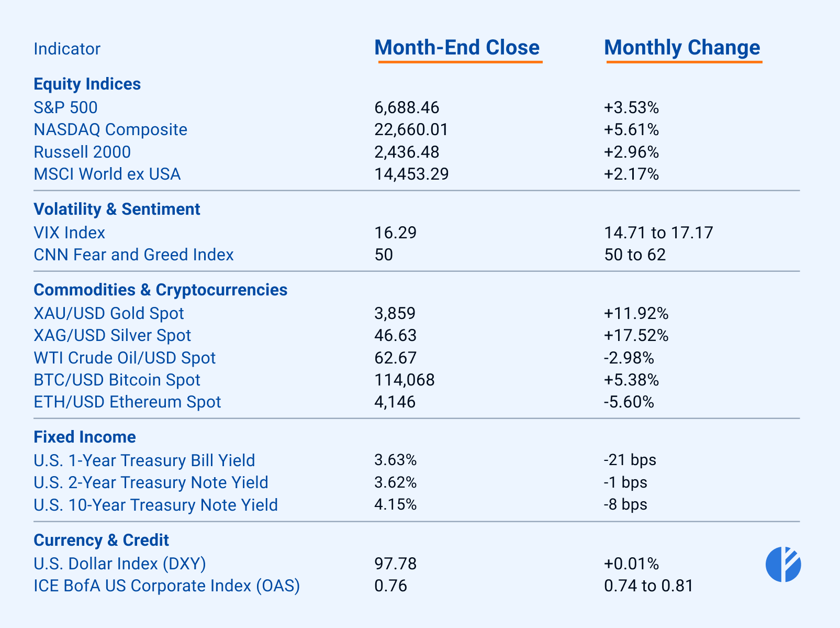
Task: Click the S&P 500 row label
Action: [x=65, y=107]
